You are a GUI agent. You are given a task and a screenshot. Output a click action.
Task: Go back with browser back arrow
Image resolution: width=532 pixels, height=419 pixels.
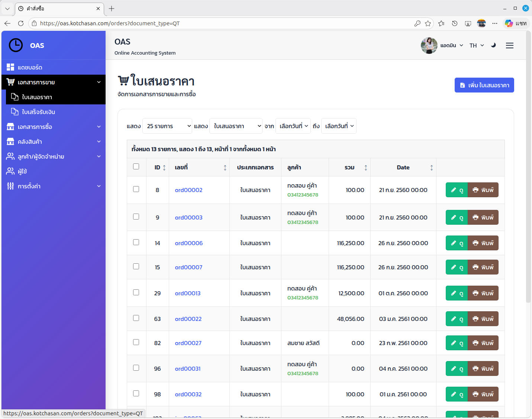point(7,23)
